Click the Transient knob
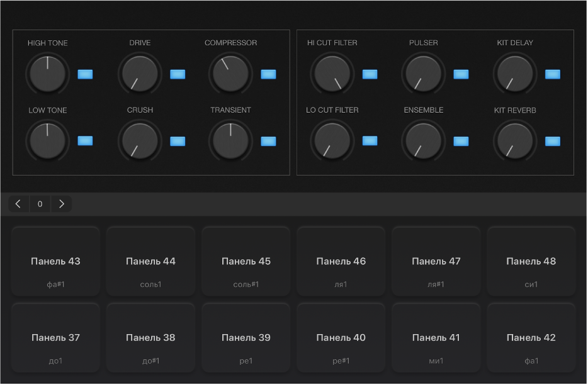This screenshot has width=588, height=385. tap(230, 141)
